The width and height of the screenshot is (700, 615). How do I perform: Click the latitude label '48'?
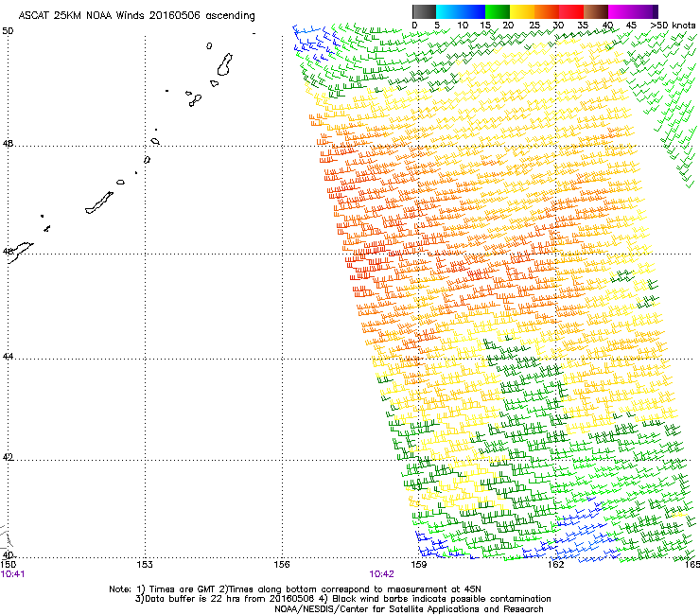click(x=8, y=144)
